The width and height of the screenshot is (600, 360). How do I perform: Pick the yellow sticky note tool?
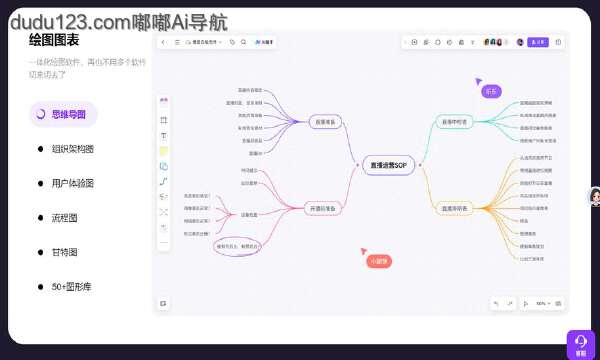point(164,151)
